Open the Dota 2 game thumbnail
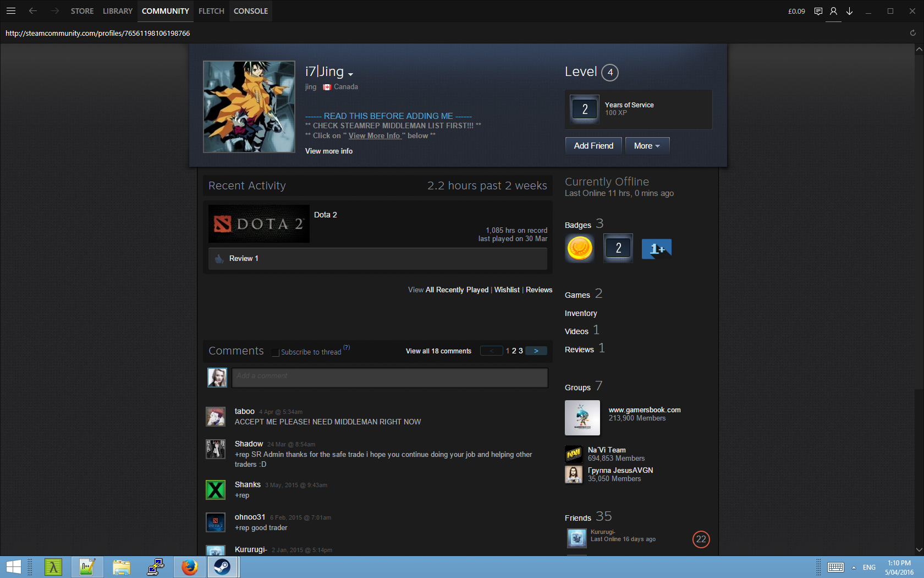 [x=259, y=224]
